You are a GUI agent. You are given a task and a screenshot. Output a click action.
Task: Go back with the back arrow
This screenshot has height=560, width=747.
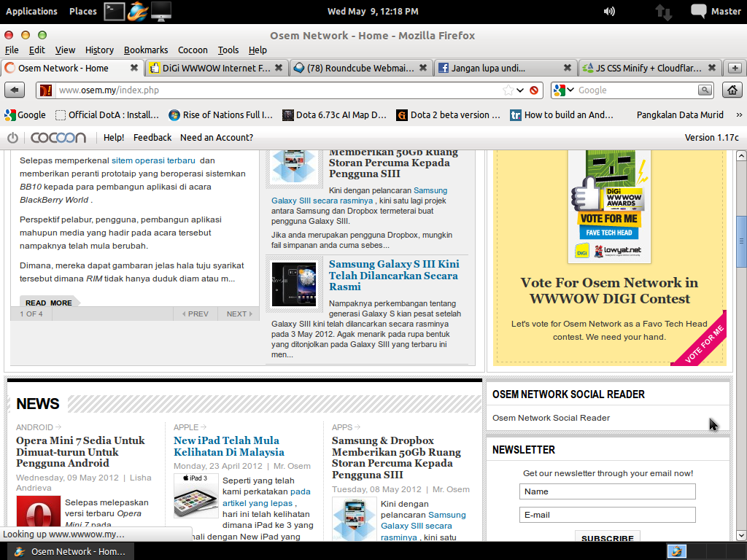(15, 90)
